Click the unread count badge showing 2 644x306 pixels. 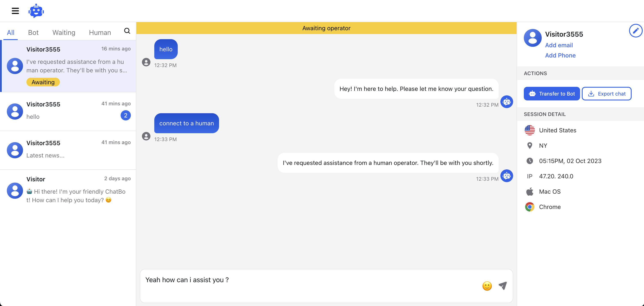(126, 115)
